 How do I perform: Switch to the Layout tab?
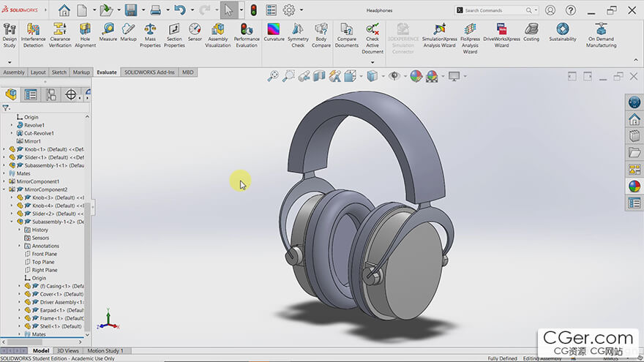pyautogui.click(x=38, y=72)
